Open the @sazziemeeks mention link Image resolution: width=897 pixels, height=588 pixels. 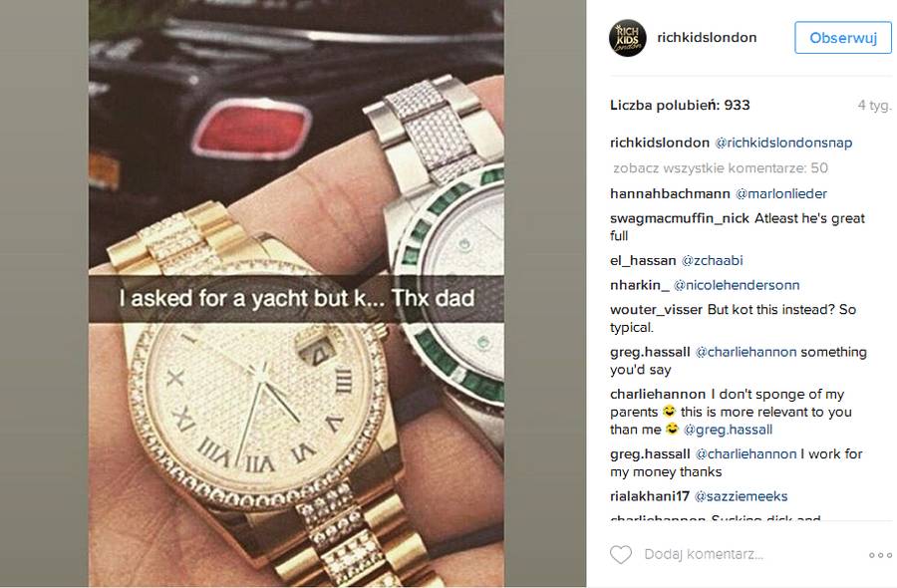coord(741,496)
